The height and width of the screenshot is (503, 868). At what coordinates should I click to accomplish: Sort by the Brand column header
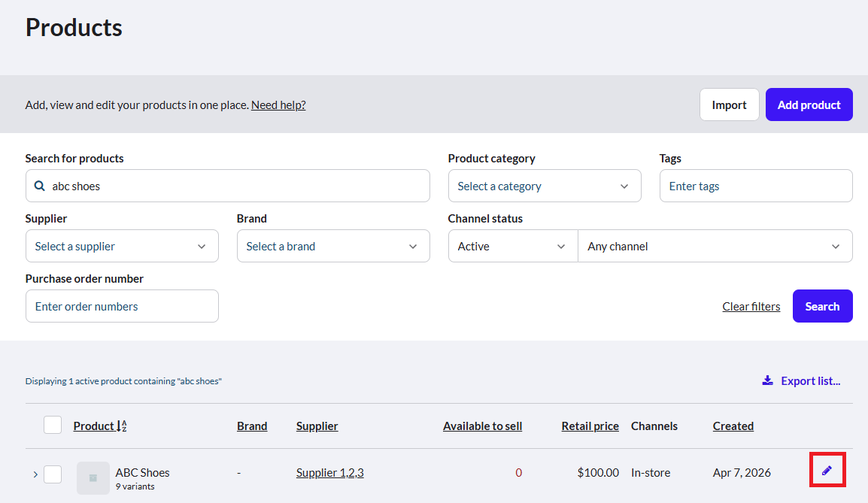[x=252, y=426]
